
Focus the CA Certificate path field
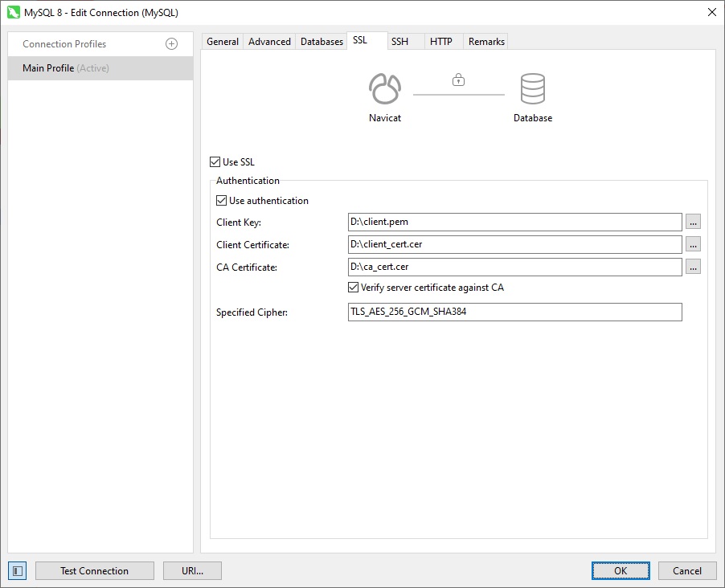coord(514,267)
